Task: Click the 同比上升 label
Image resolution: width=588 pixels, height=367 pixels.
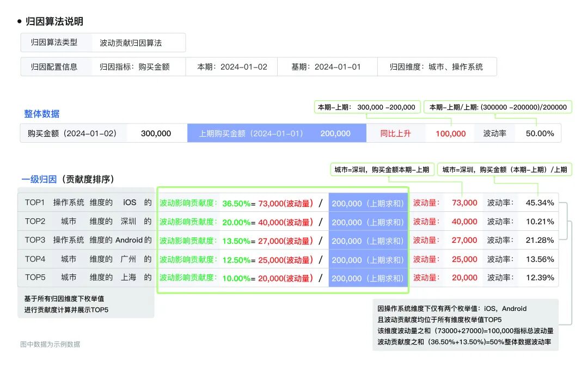Action: click(396, 133)
